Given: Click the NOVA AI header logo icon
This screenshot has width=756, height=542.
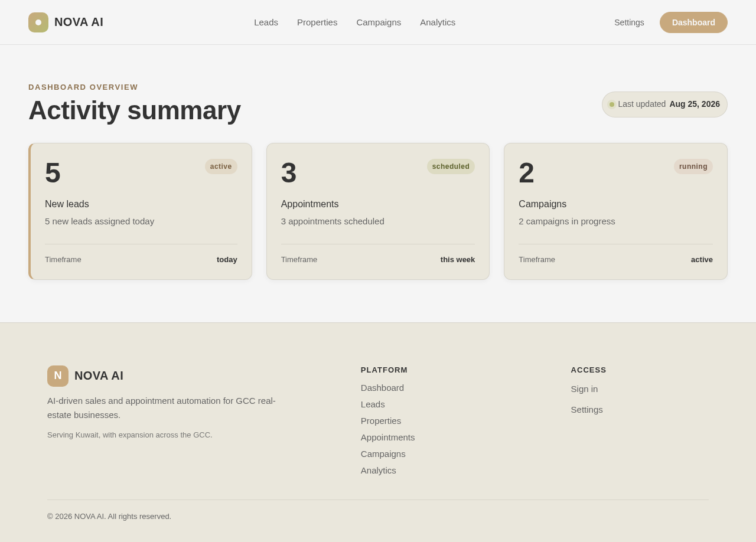Looking at the screenshot, I should tap(38, 22).
